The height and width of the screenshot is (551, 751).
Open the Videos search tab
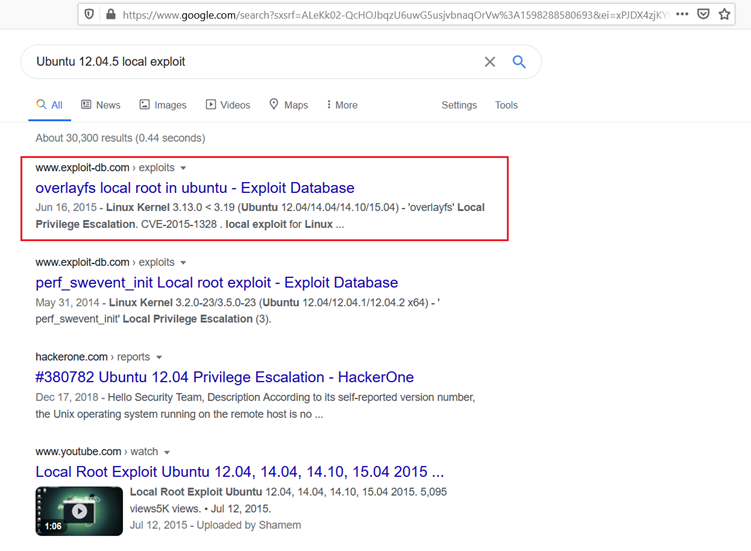227,105
